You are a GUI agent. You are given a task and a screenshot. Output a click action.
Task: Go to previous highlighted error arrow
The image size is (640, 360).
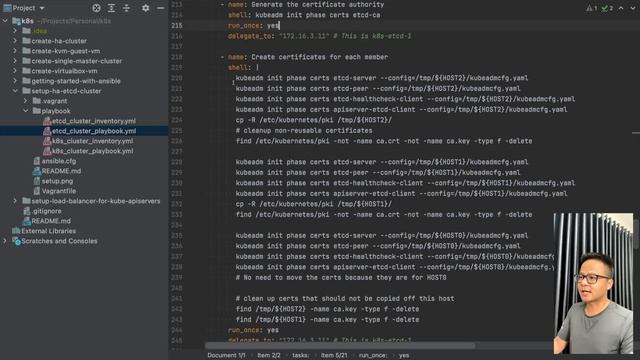pos(621,8)
